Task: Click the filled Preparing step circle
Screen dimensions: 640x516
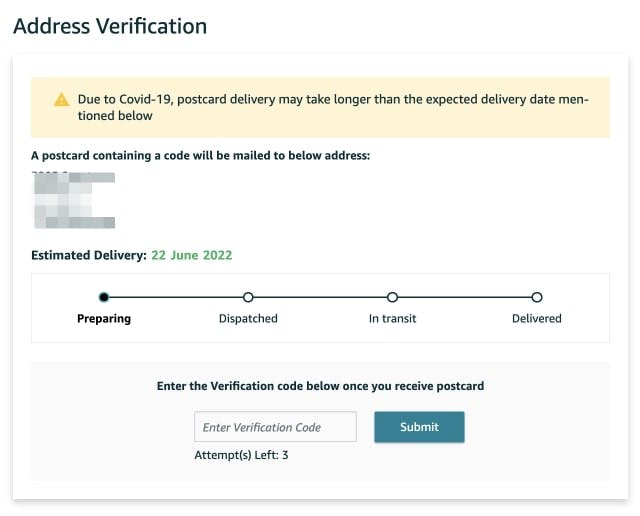Action: pos(104,297)
